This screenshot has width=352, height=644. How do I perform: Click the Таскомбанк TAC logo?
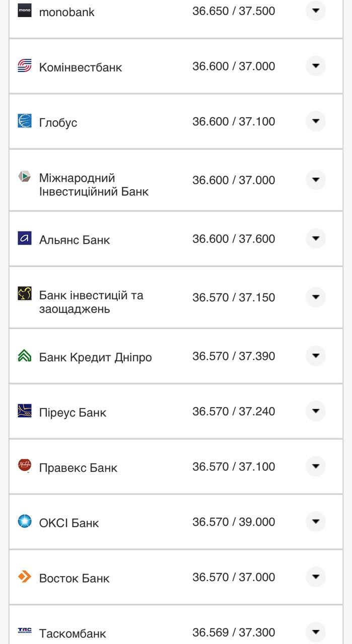pyautogui.click(x=24, y=630)
